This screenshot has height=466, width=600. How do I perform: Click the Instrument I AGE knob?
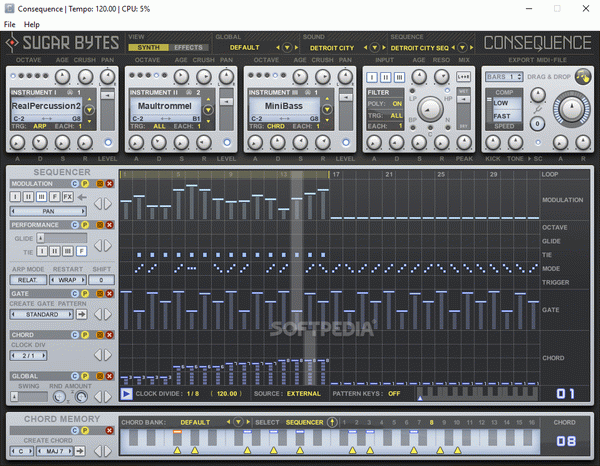pyautogui.click(x=62, y=77)
